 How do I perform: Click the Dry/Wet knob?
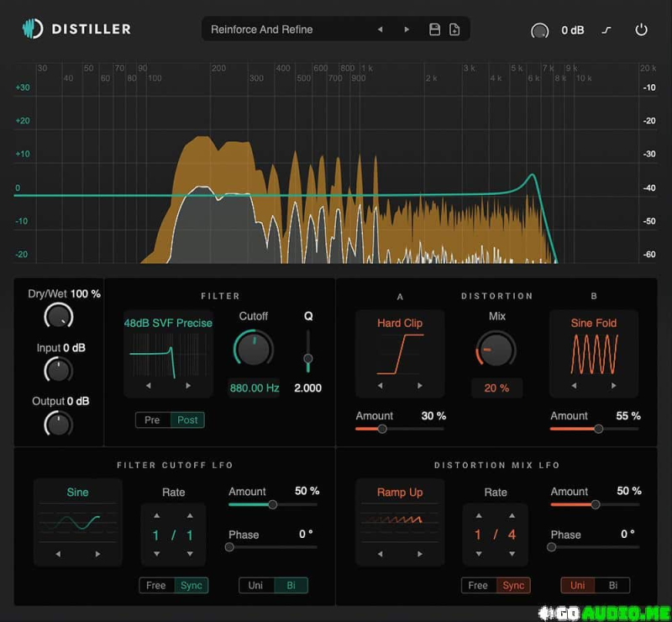click(57, 316)
